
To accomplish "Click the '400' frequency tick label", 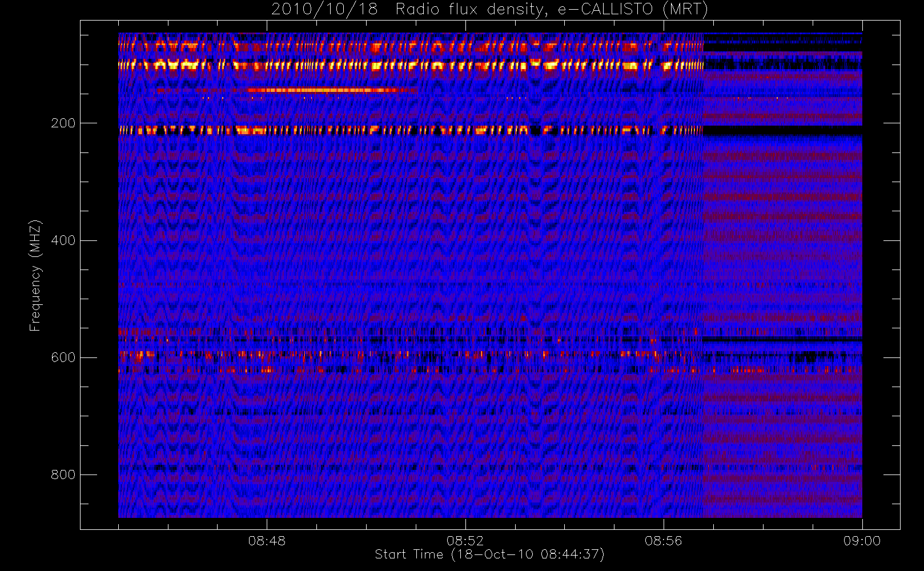I will 63,240.
